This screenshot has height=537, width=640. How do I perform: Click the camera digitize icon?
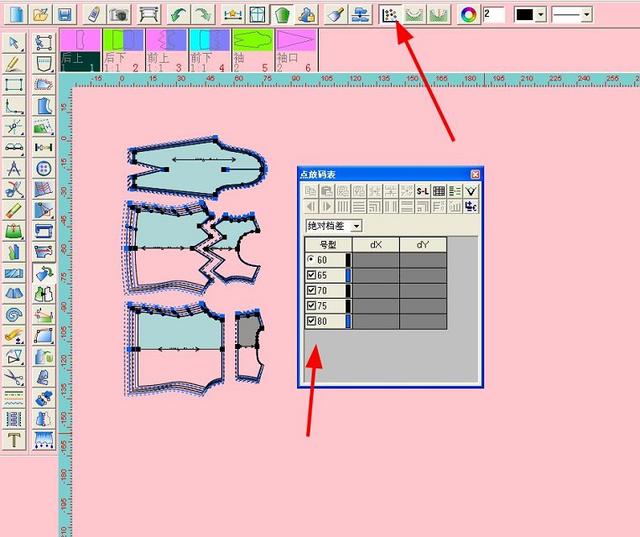[x=118, y=15]
